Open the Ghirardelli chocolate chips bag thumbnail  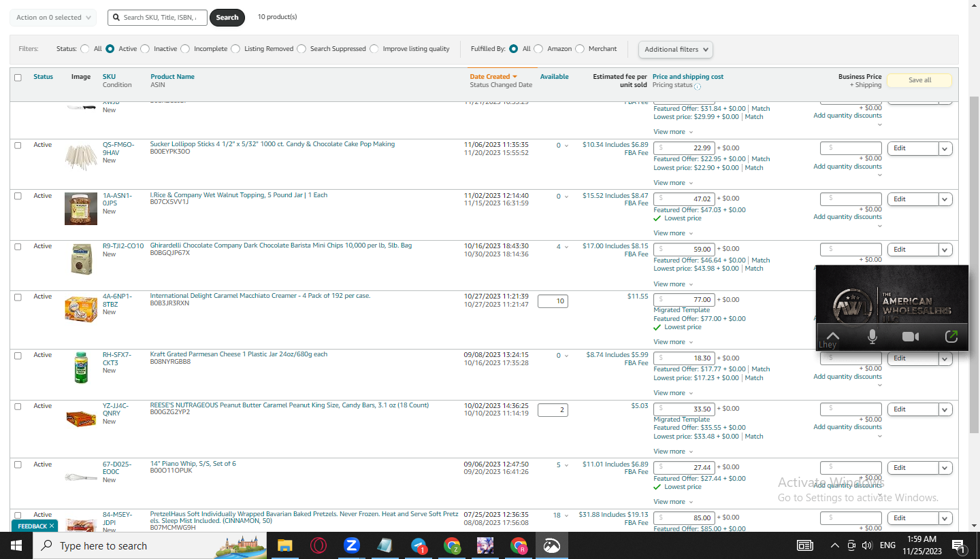click(81, 258)
